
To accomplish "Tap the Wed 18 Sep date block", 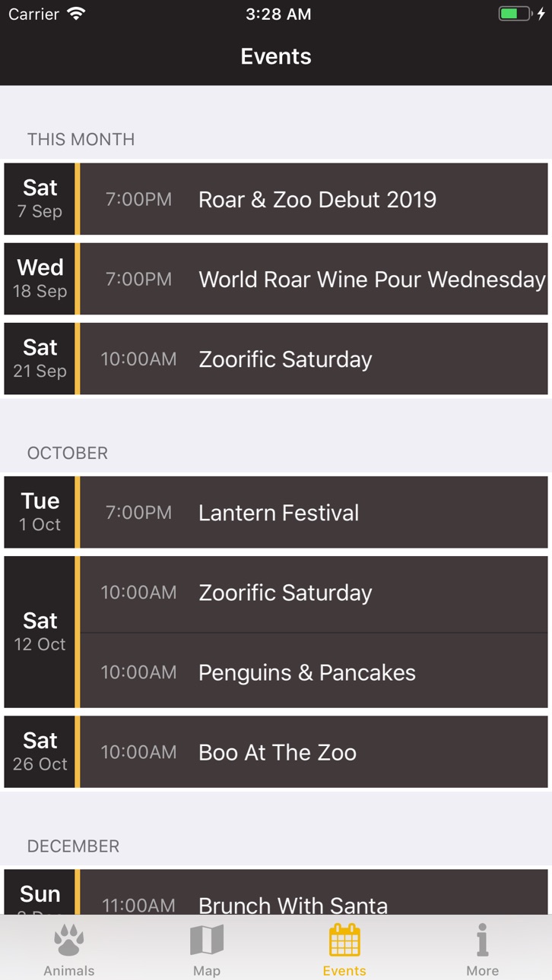I will (40, 279).
